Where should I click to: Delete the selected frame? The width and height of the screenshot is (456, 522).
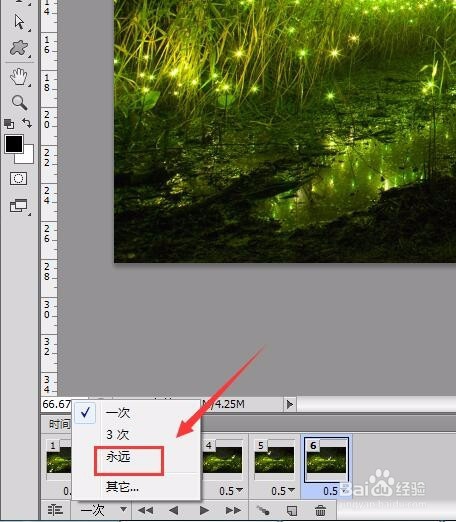(320, 510)
